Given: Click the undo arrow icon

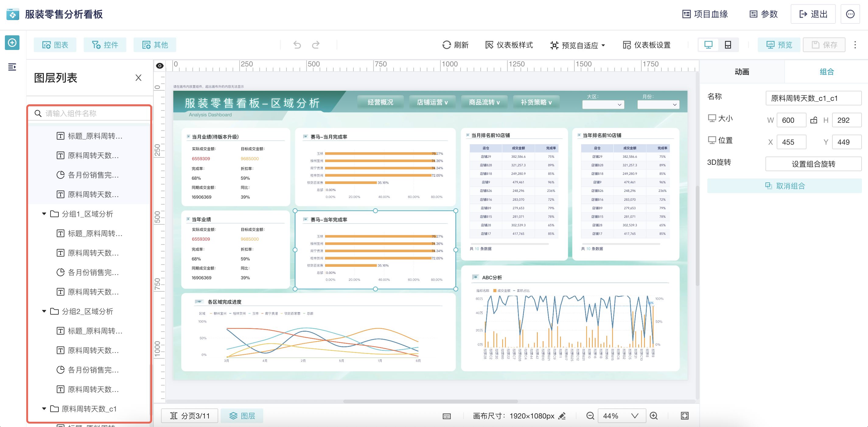Looking at the screenshot, I should click(297, 45).
